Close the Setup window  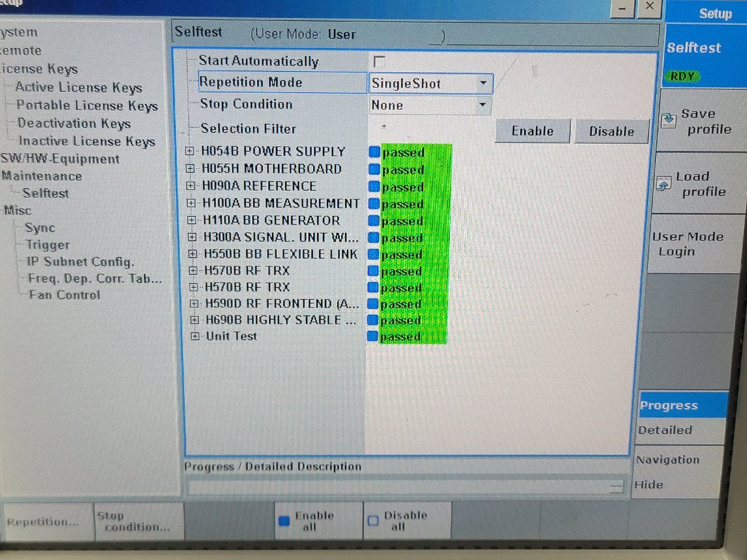(x=649, y=7)
